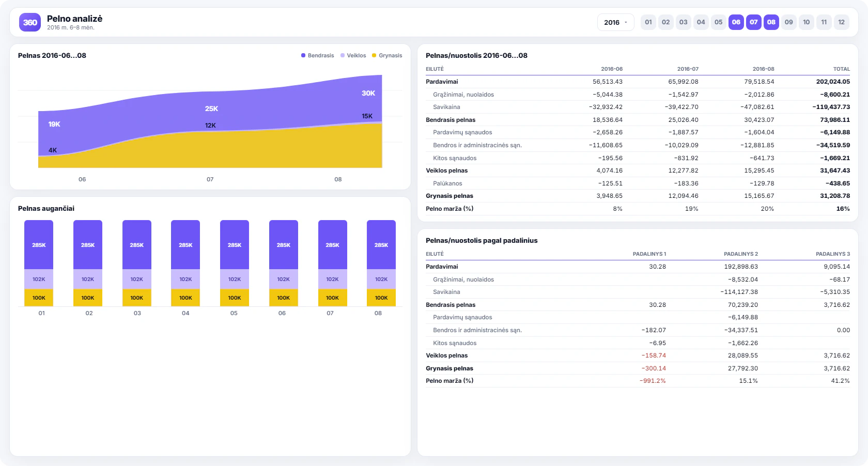868x466 pixels.
Task: Toggle month 04 filter
Action: pyautogui.click(x=701, y=22)
